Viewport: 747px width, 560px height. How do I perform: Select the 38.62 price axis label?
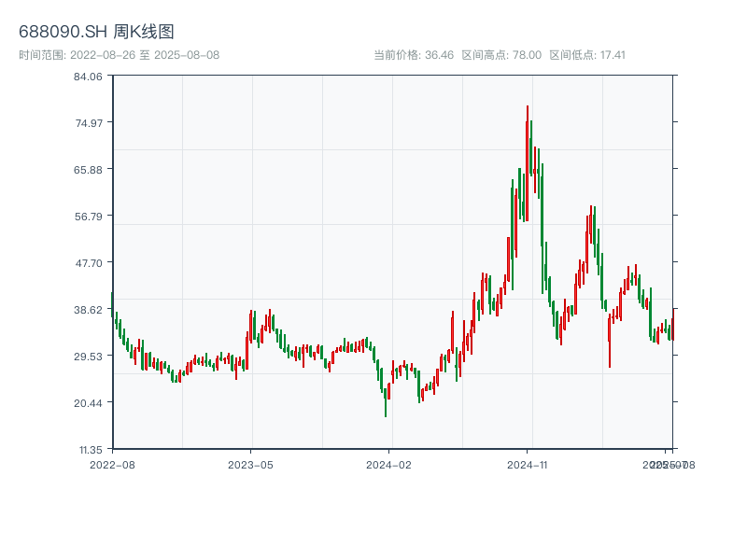pos(88,310)
